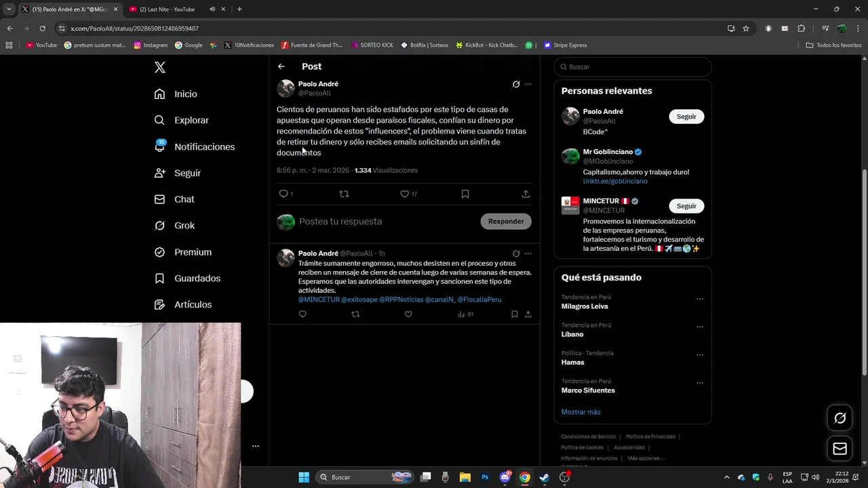The width and height of the screenshot is (868, 488).
Task: Click the Responder button
Action: tap(506, 222)
